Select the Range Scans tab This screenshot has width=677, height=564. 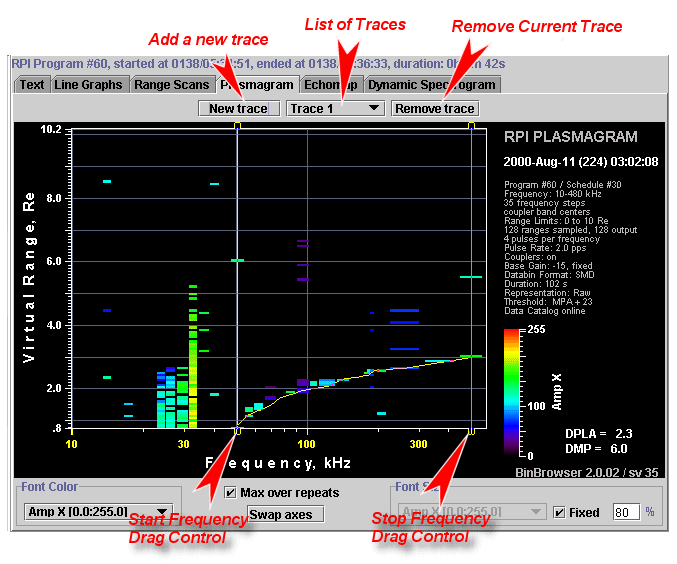pos(171,85)
